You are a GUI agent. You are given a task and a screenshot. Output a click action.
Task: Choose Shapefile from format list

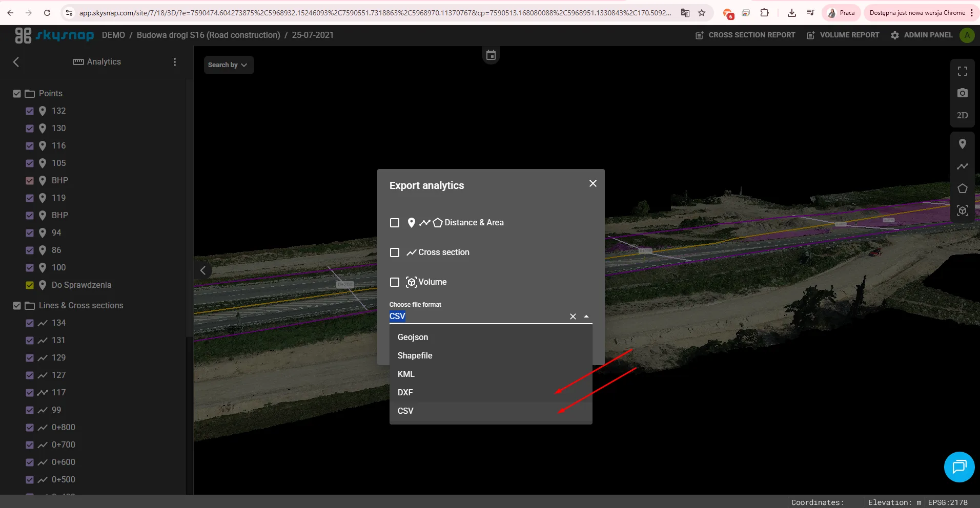[x=415, y=355]
